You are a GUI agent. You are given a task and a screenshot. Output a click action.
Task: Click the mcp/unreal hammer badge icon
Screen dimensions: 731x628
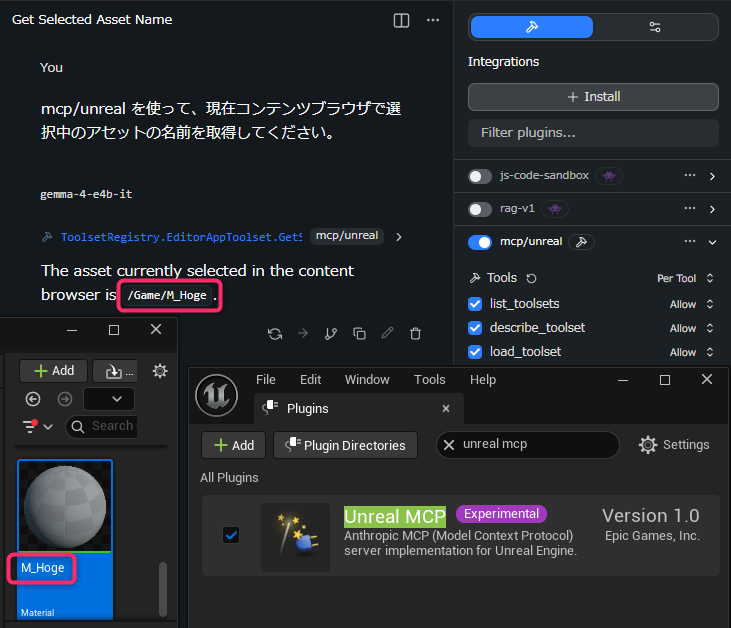click(x=581, y=242)
